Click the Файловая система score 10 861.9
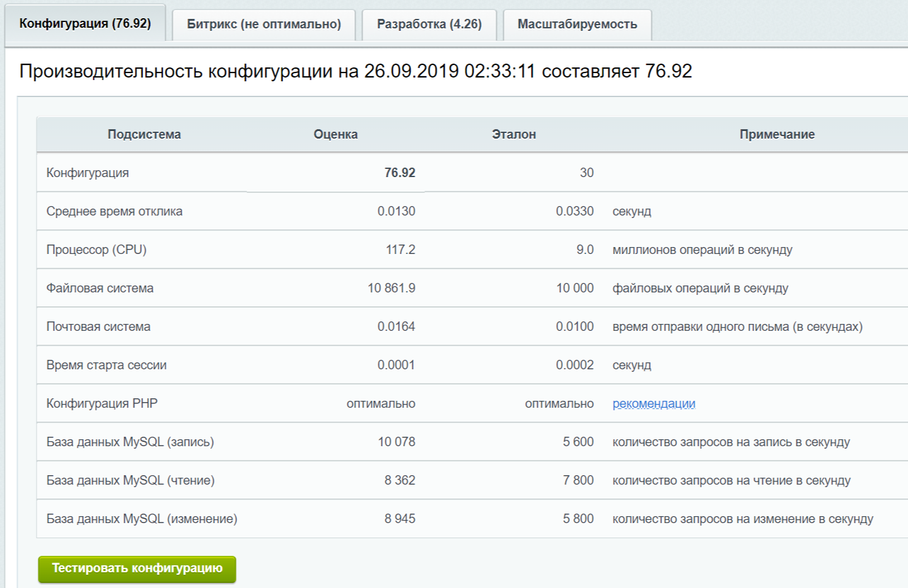 click(391, 288)
